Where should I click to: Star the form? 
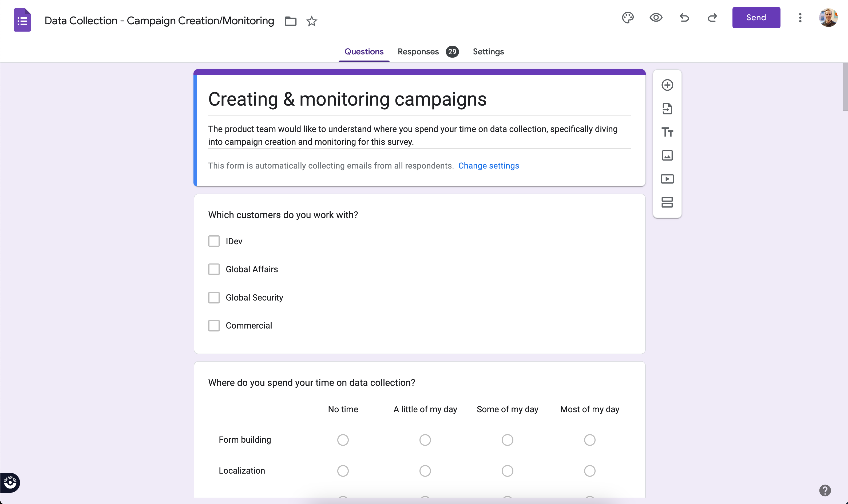pos(312,21)
